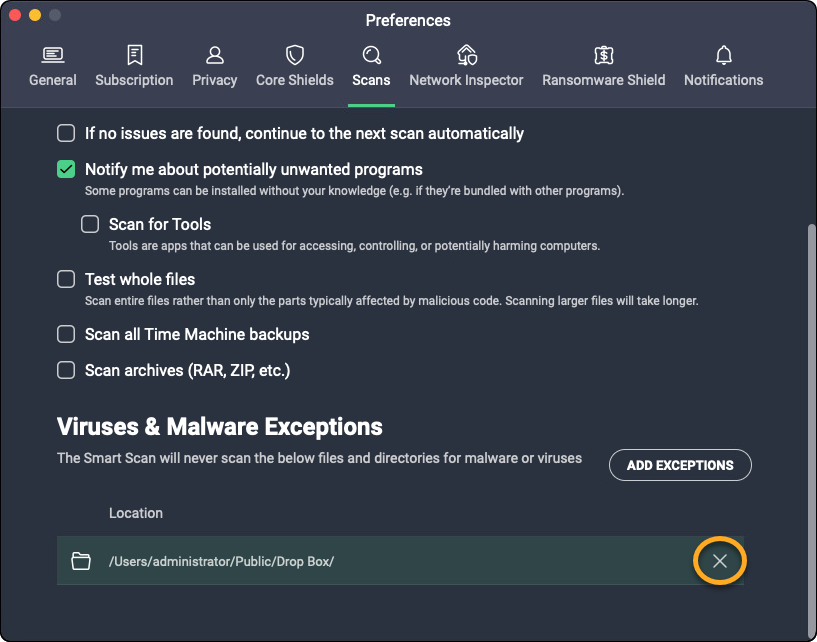The height and width of the screenshot is (642, 817).
Task: Click the folder icon beside Drop Box path
Action: pyautogui.click(x=81, y=561)
